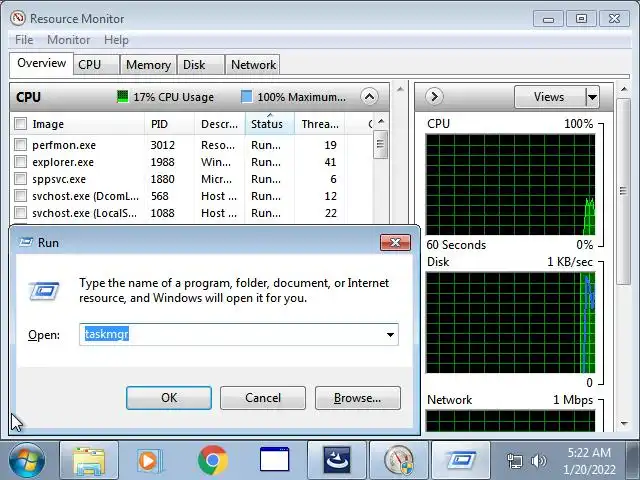Click the blank window taskbar icon
The width and height of the screenshot is (640, 480).
pyautogui.click(x=275, y=460)
